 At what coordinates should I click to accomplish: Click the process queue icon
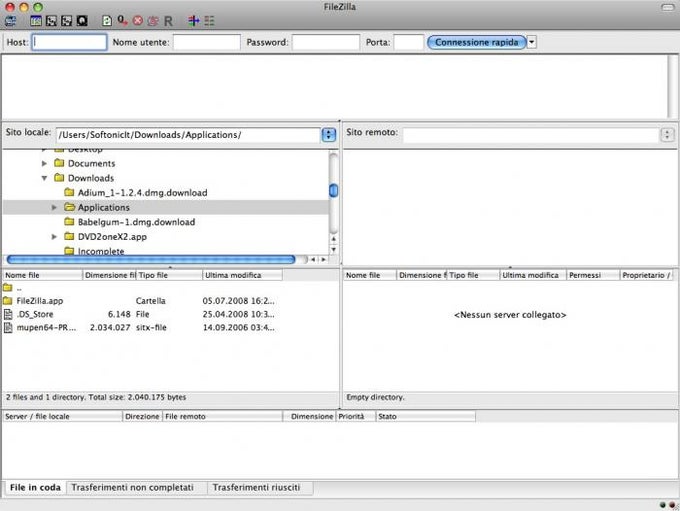click(x=122, y=21)
